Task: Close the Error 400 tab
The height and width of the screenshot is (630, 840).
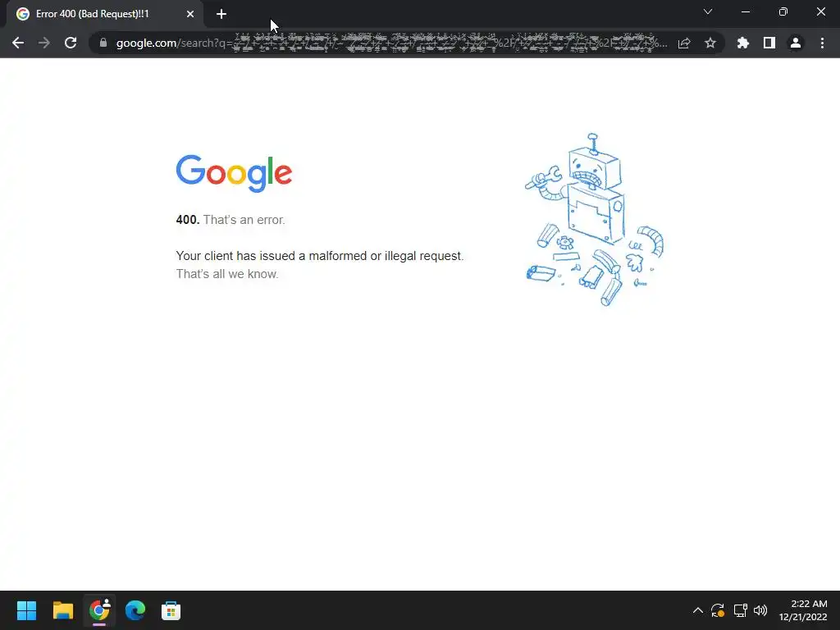Action: pyautogui.click(x=190, y=14)
